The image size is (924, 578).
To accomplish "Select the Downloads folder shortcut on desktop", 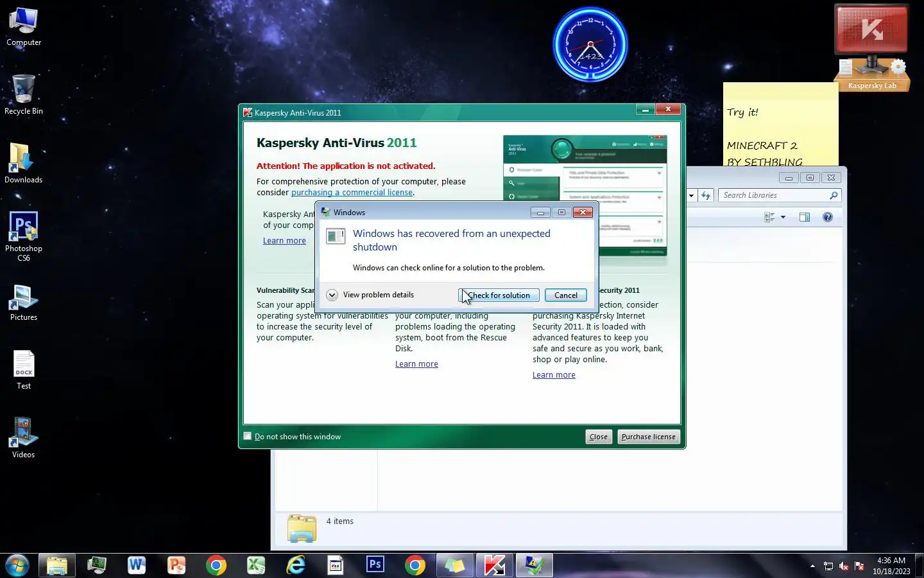I will click(x=24, y=164).
